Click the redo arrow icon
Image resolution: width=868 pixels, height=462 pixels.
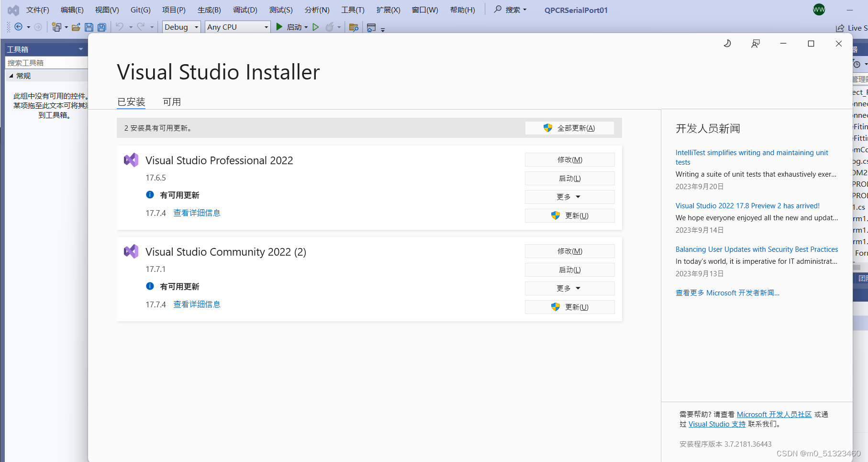point(141,27)
